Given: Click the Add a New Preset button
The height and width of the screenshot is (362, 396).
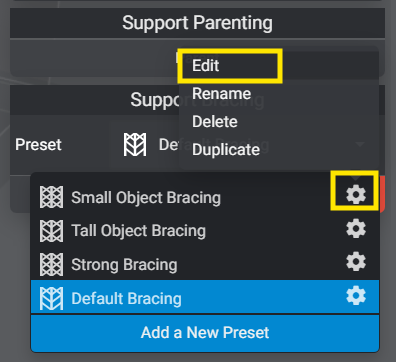Looking at the screenshot, I should pos(205,333).
